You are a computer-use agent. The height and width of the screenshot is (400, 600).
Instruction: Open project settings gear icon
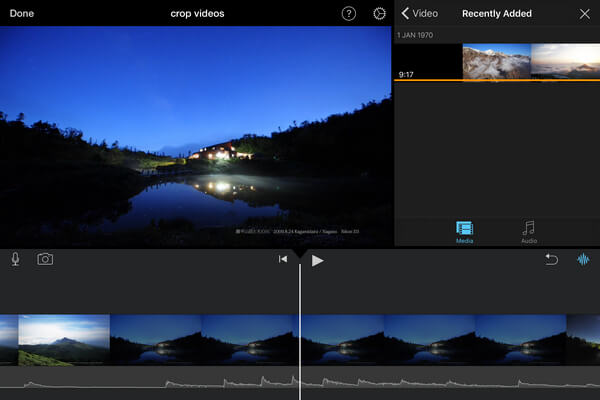click(379, 14)
